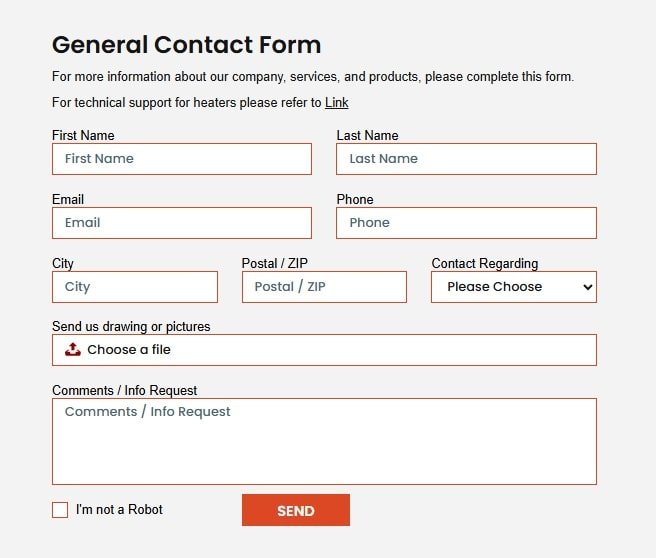Focus the City text field

coord(134,287)
